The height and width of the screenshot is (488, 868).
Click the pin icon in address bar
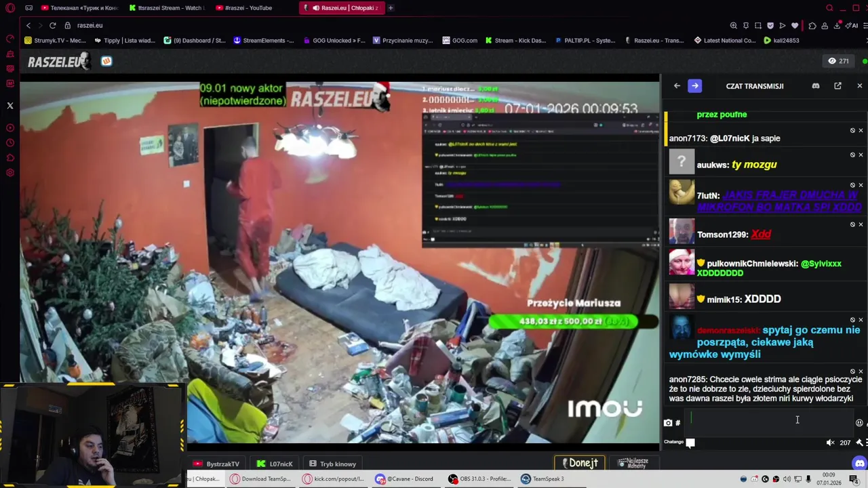pos(746,26)
